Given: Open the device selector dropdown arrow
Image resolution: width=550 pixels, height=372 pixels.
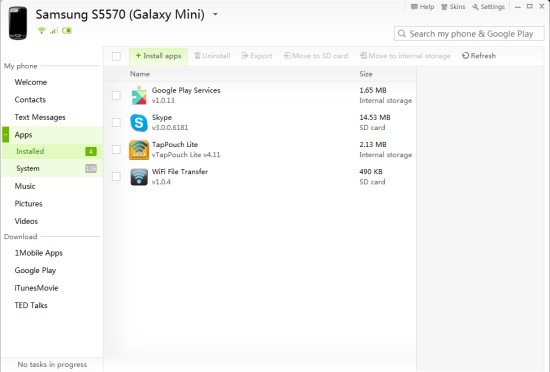Looking at the screenshot, I should click(215, 14).
